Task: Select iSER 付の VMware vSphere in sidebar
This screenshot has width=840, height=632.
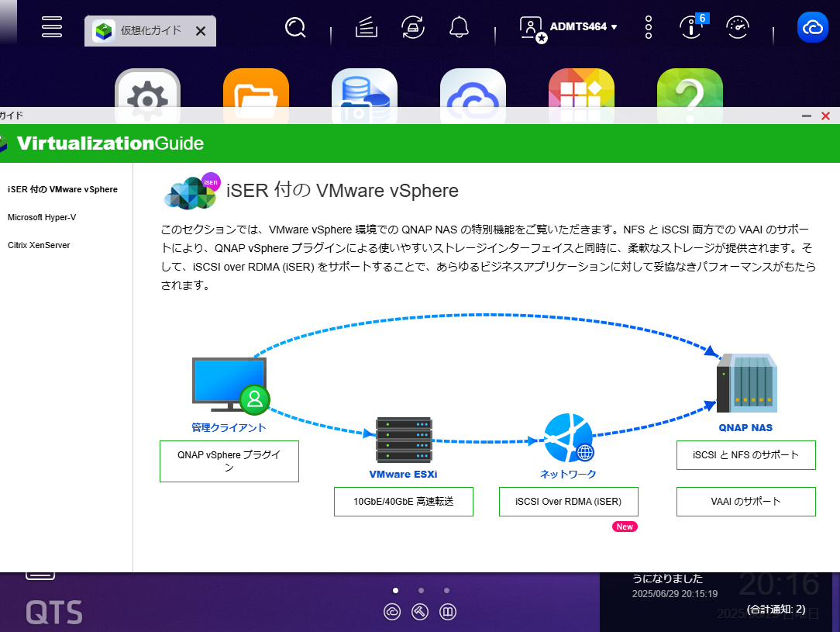Action: [63, 189]
